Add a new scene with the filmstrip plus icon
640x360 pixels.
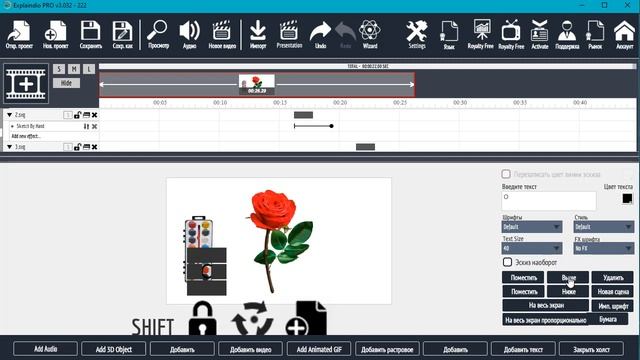[26, 84]
